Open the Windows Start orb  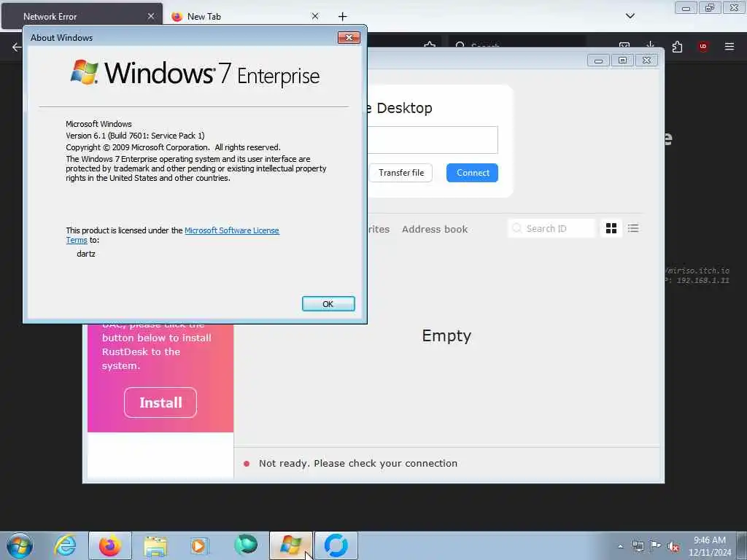coord(20,545)
